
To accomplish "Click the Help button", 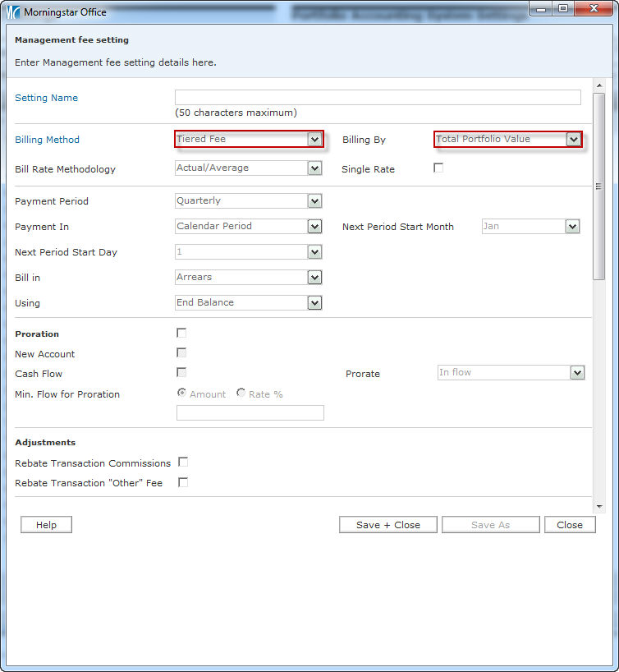I will point(46,525).
